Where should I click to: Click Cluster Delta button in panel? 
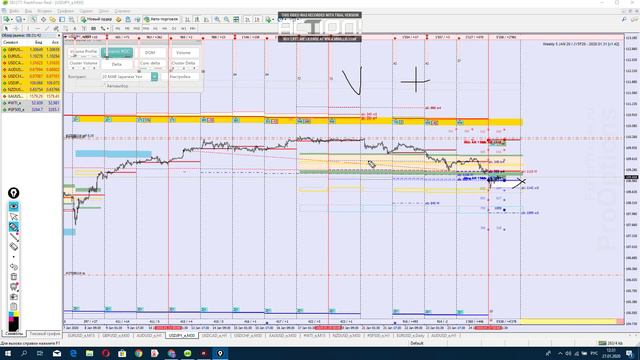[x=183, y=64]
